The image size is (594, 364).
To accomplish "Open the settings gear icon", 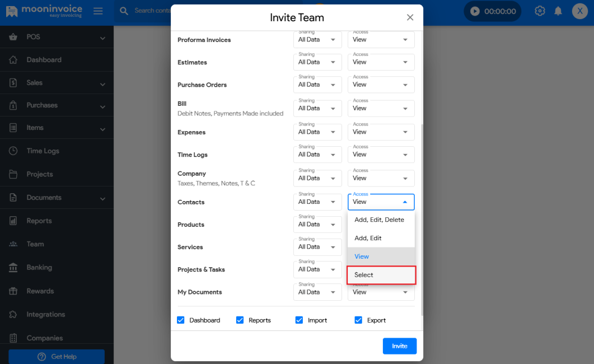I will coord(540,11).
